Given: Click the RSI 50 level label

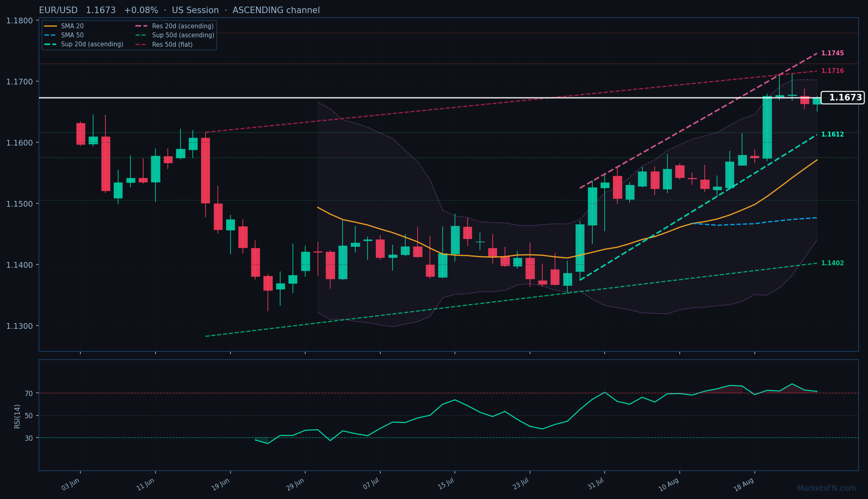Looking at the screenshot, I should click(x=29, y=416).
